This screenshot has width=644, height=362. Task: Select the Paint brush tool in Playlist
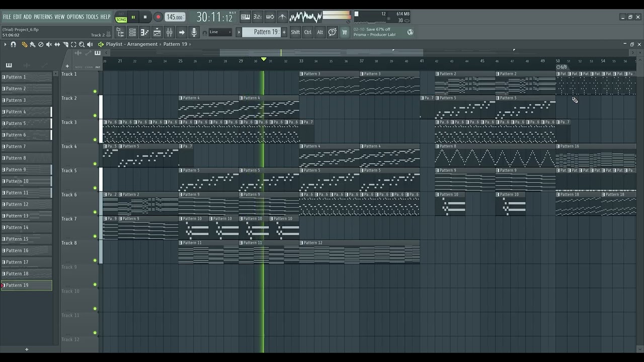(x=33, y=44)
